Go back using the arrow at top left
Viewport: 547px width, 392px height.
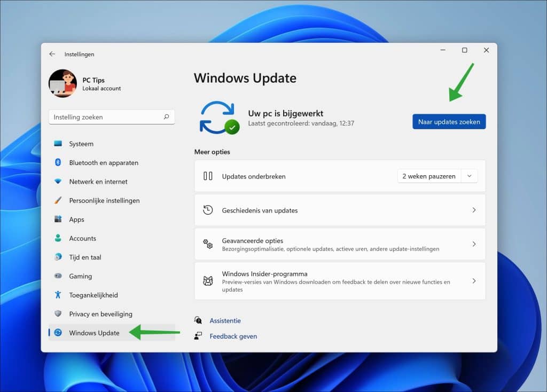(52, 54)
